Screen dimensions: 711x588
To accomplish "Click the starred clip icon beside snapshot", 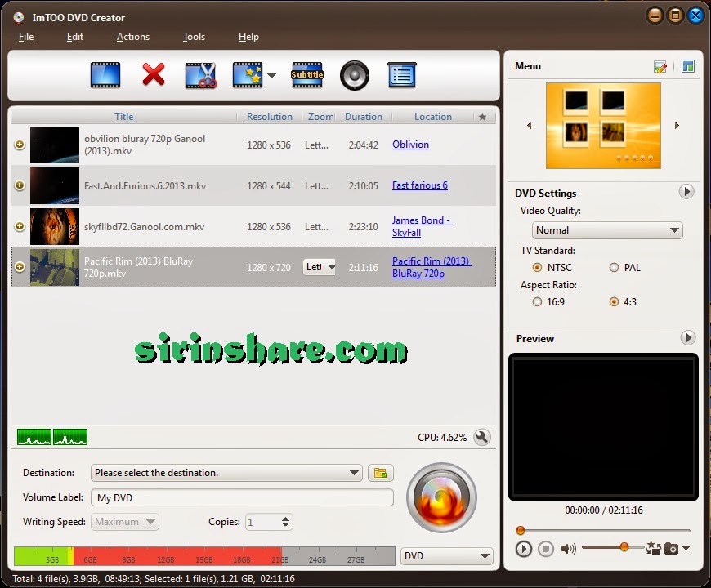I will pos(654,548).
